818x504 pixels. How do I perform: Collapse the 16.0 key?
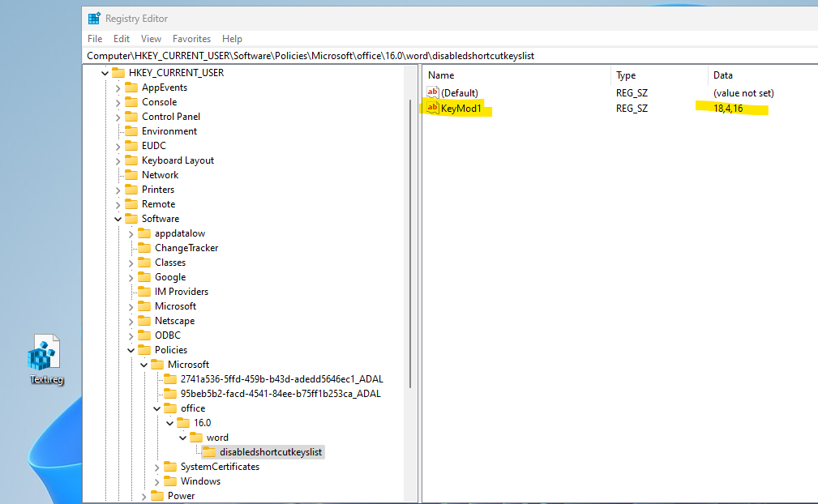(169, 423)
